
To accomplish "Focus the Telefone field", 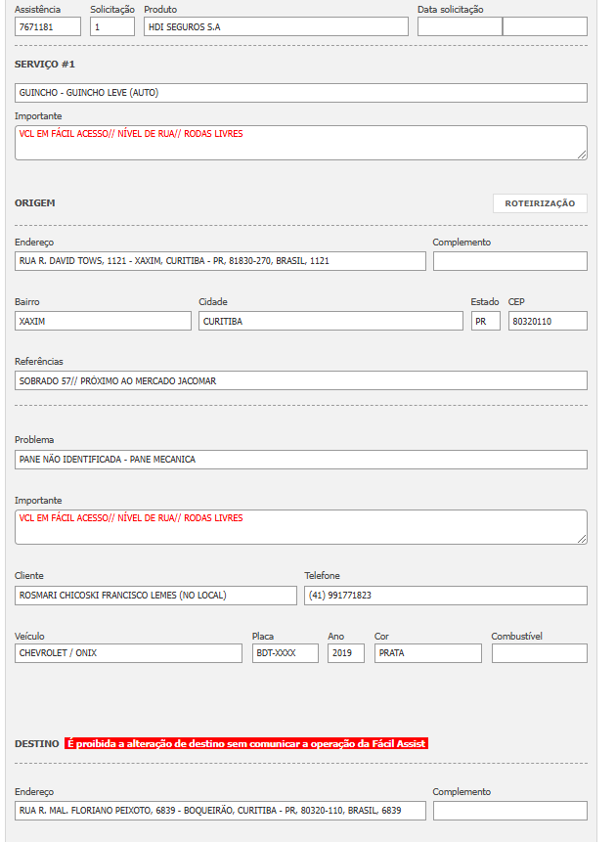I will click(x=445, y=596).
